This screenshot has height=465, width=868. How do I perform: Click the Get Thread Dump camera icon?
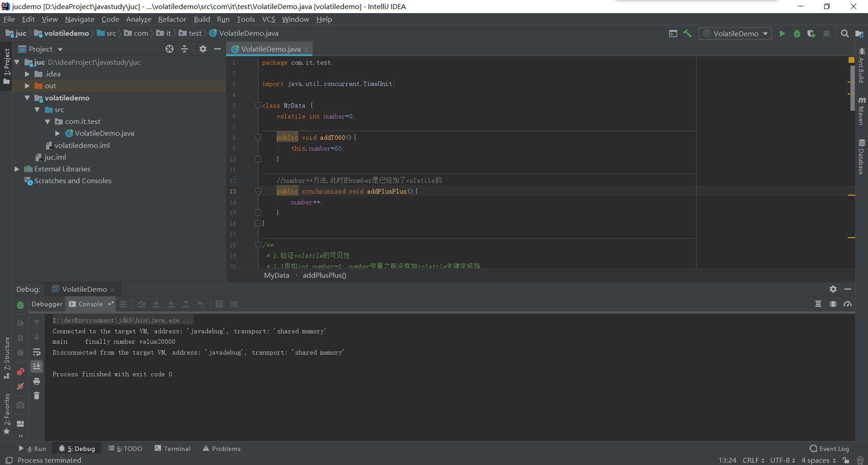20,405
